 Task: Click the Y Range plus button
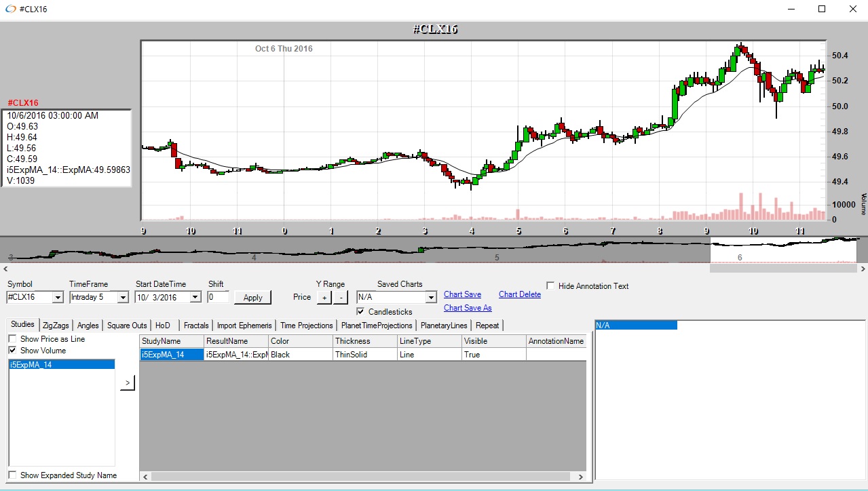click(x=324, y=297)
